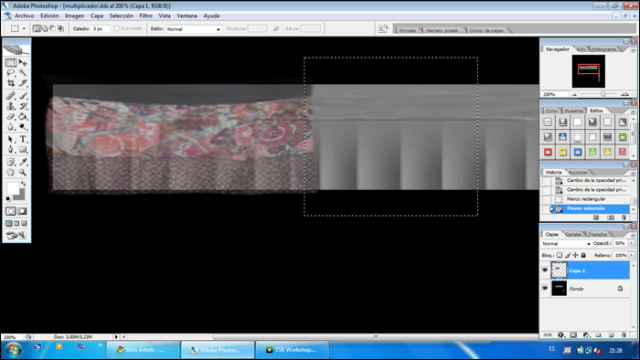640x360 pixels.
Task: Enable the Suavizado checkbox
Action: pos(116,28)
